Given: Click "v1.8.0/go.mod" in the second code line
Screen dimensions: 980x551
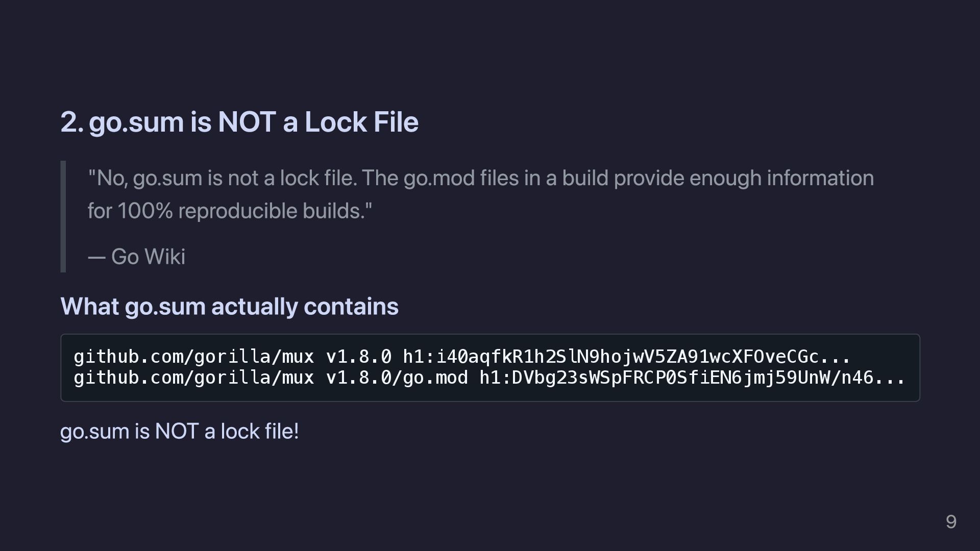Looking at the screenshot, I should point(397,378).
